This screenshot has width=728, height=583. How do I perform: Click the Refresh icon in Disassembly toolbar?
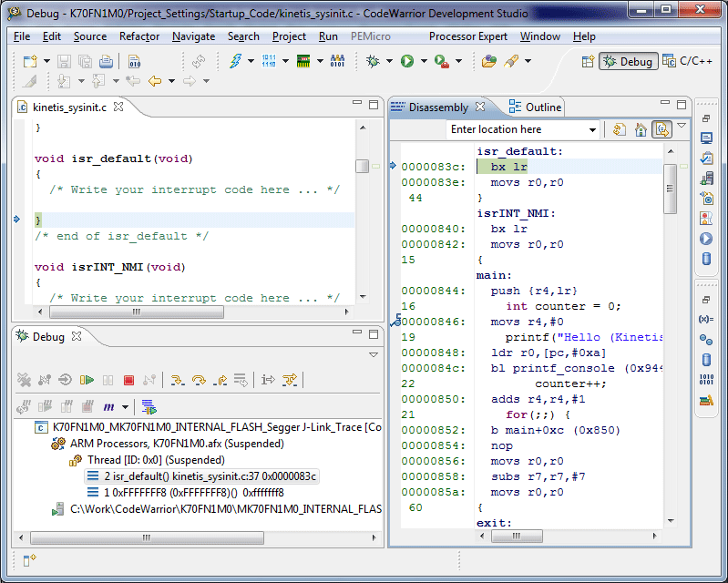[x=619, y=129]
